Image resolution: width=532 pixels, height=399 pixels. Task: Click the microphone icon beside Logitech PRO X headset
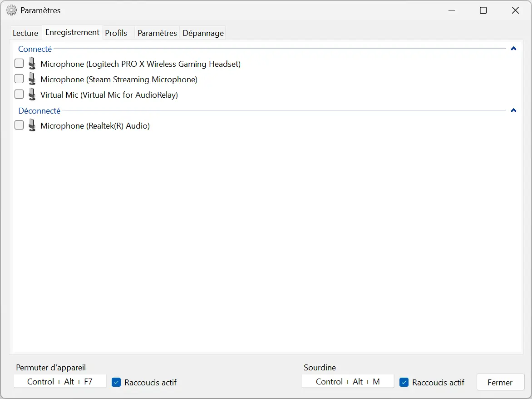click(32, 64)
